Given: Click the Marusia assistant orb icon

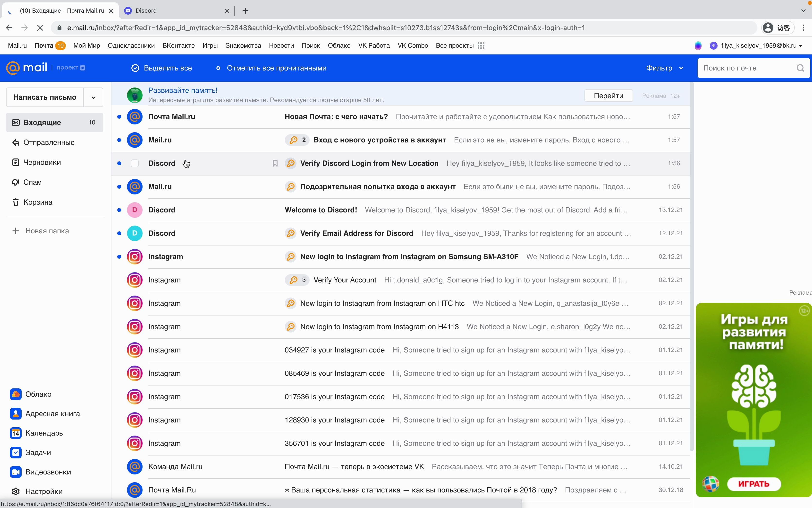Looking at the screenshot, I should 698,46.
